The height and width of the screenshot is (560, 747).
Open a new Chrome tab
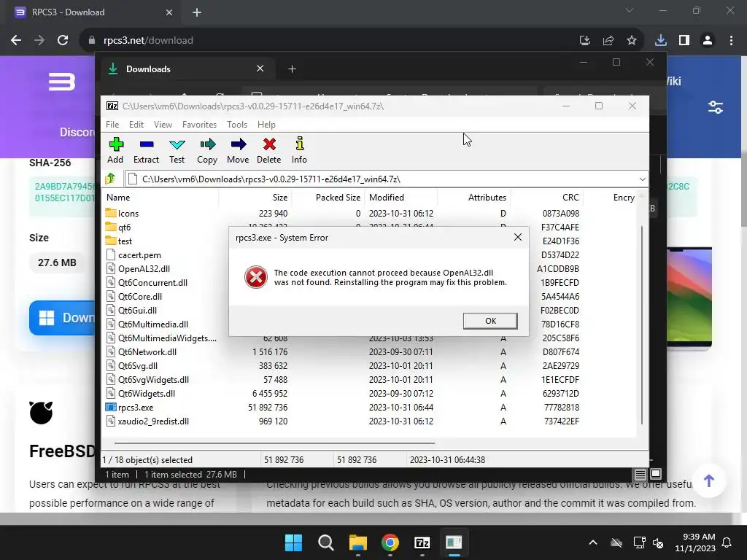pyautogui.click(x=197, y=12)
